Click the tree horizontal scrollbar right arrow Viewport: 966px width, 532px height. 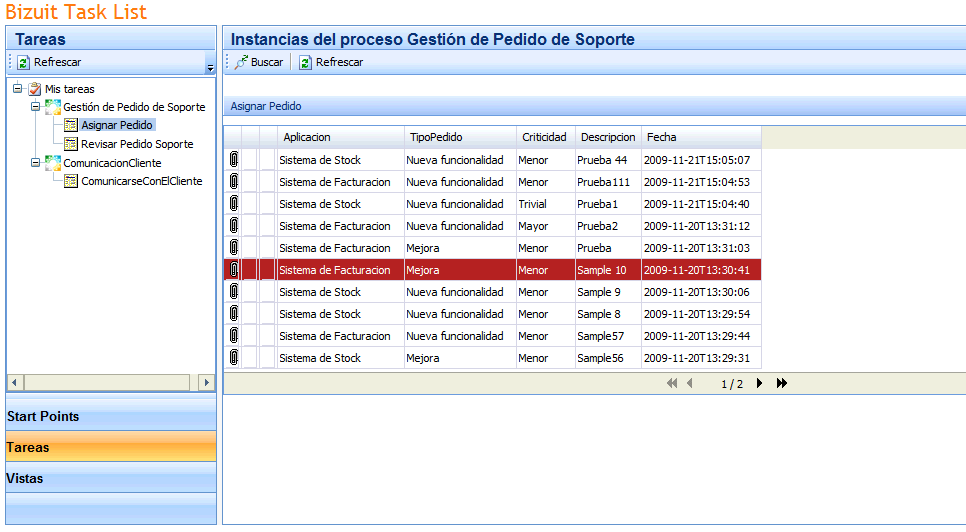pyautogui.click(x=206, y=382)
